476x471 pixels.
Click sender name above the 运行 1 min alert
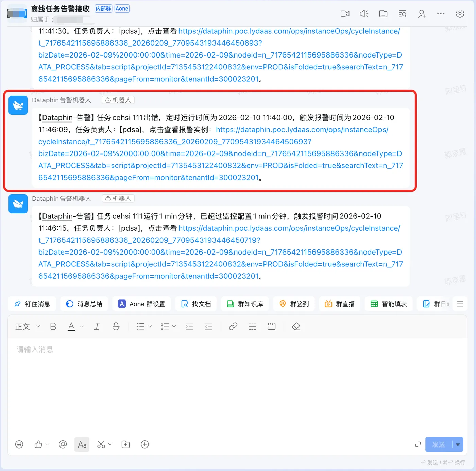62,199
